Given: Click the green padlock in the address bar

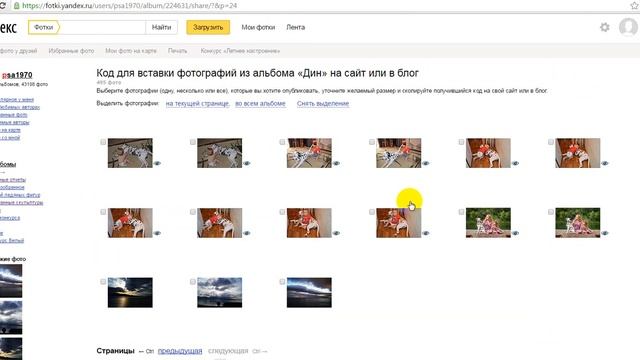Looking at the screenshot, I should [16, 6].
